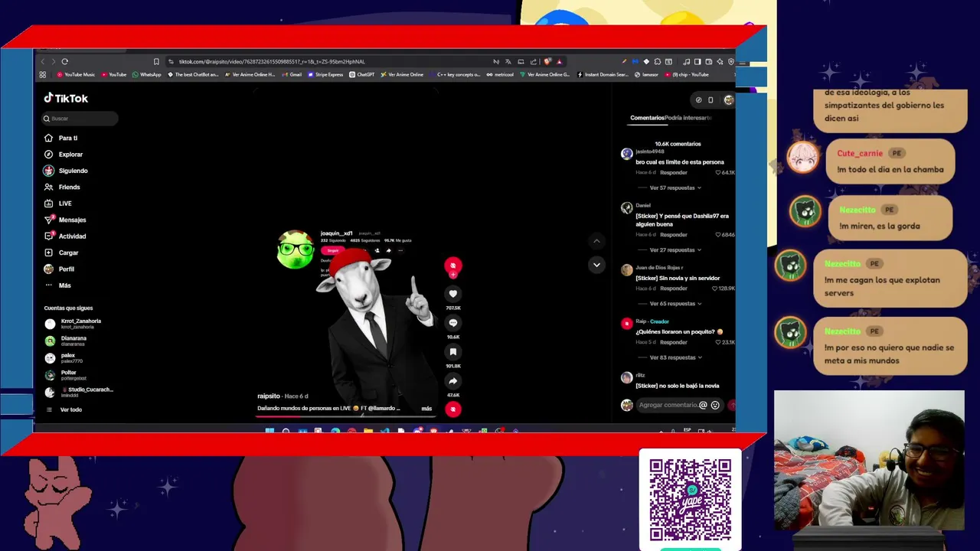Viewport: 980px width, 551px height.
Task: Click Windows Start button on taskbar
Action: pos(269,432)
